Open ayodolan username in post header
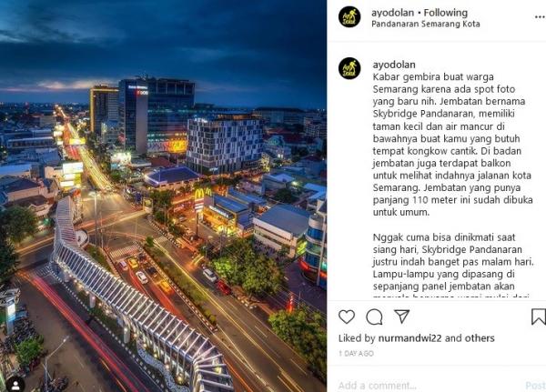Screen dimensions: 546x392 (x=393, y=13)
